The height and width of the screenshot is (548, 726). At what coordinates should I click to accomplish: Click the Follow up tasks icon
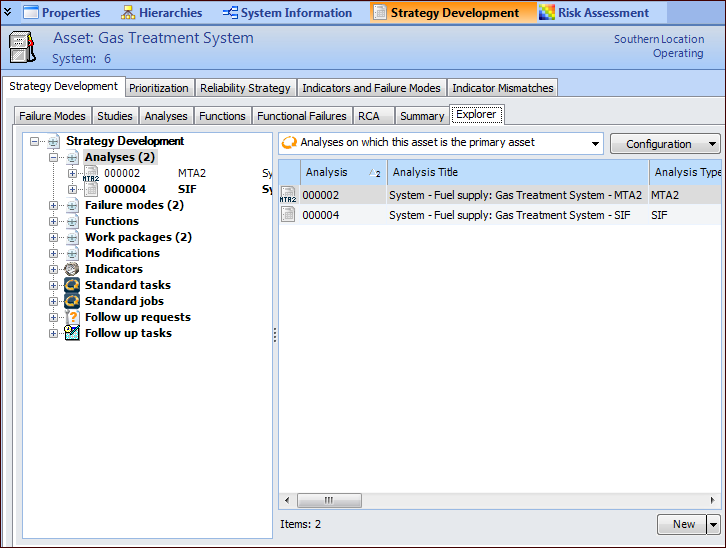72,333
